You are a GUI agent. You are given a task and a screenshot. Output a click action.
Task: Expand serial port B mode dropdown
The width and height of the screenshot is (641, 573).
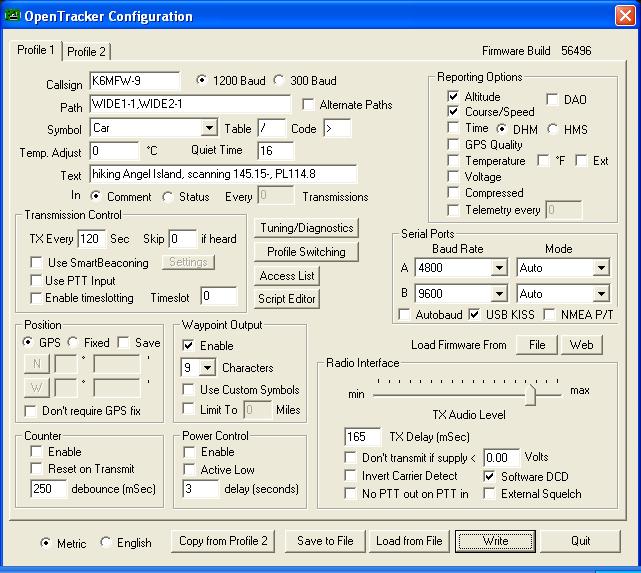point(600,294)
